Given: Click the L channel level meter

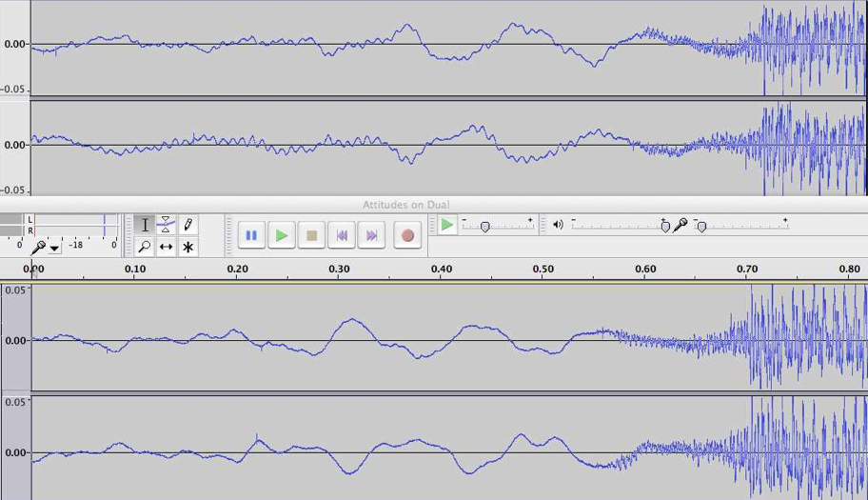Looking at the screenshot, I should pos(76,220).
